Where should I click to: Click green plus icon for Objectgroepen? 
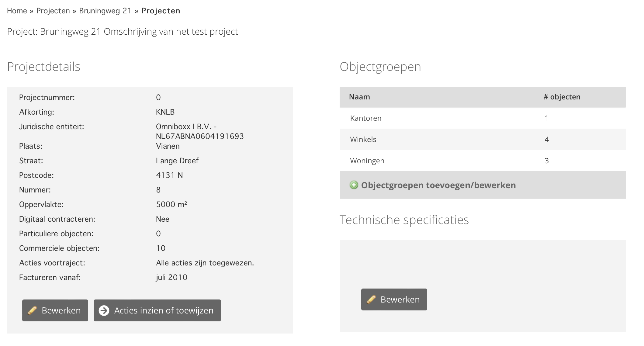[x=354, y=185]
